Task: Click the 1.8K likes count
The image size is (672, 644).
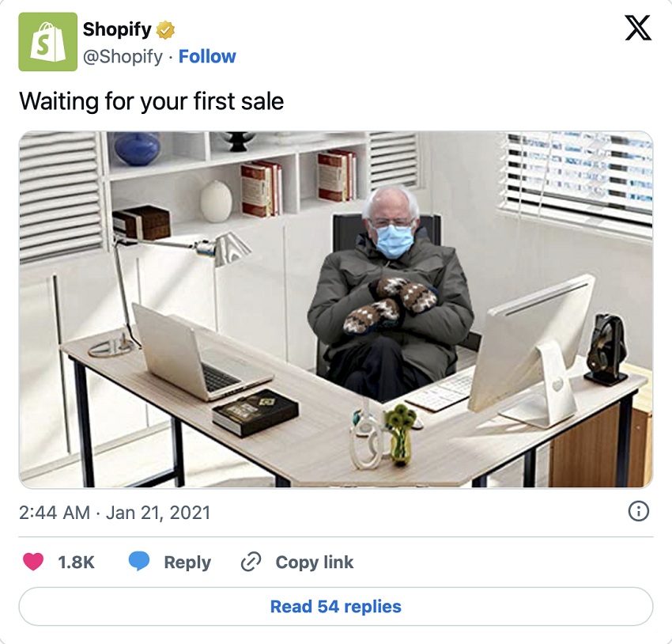Action: click(76, 562)
